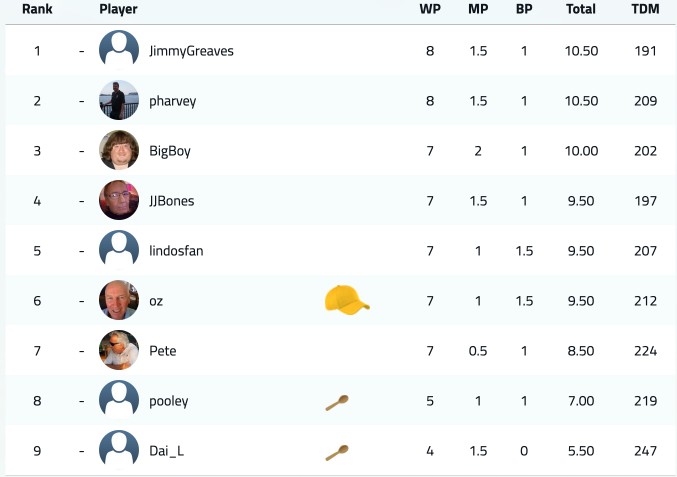
Task: Open the JimmyGreaves player name link
Action: pyautogui.click(x=191, y=51)
